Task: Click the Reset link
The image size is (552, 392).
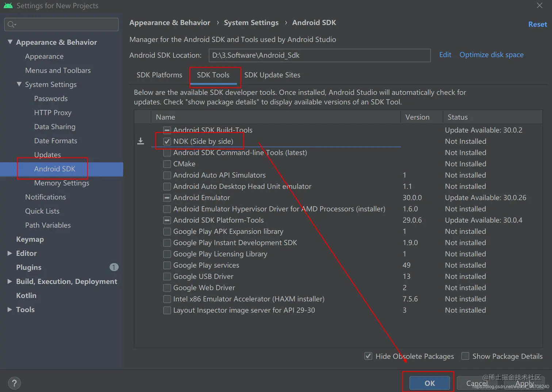Action: tap(537, 24)
